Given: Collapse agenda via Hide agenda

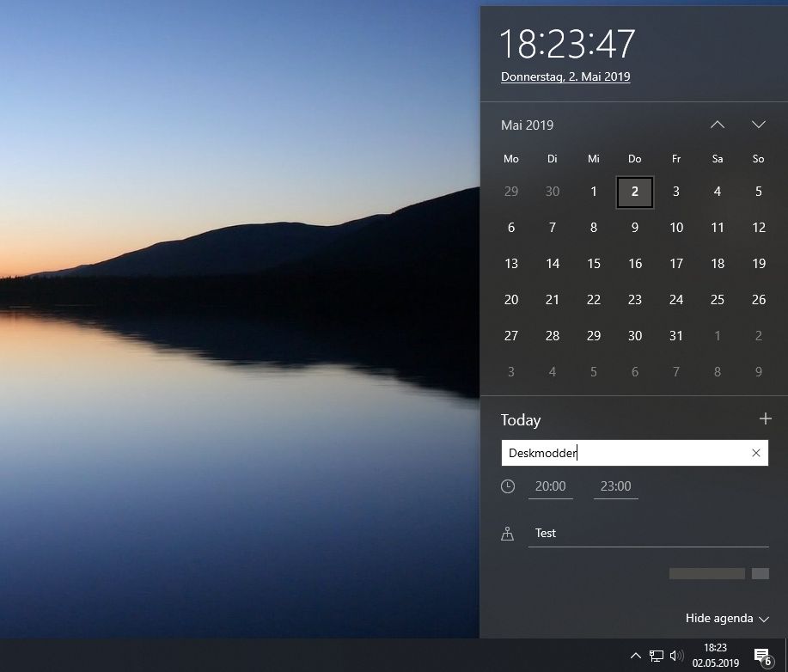Looking at the screenshot, I should coord(727,618).
